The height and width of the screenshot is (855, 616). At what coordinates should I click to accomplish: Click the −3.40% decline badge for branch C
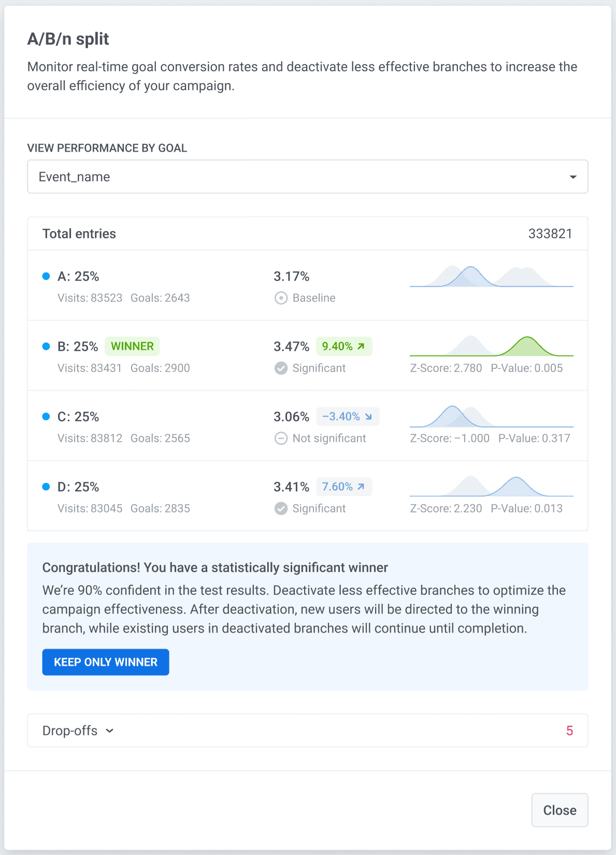pos(347,417)
